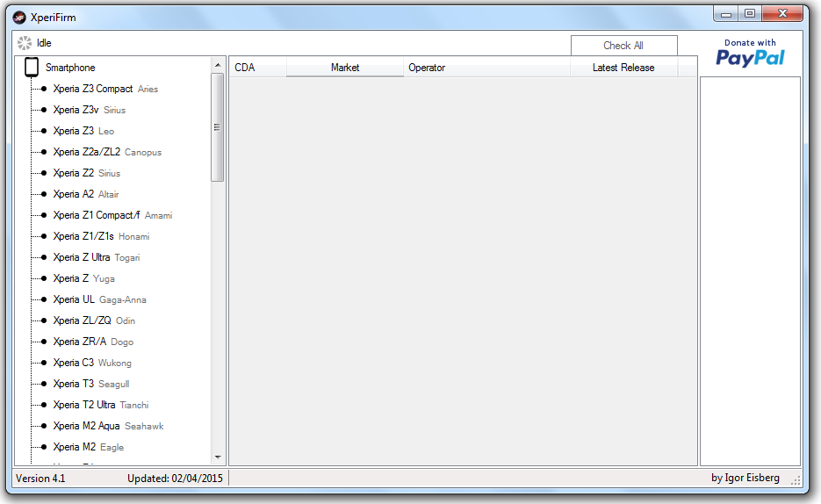The width and height of the screenshot is (821, 504).
Task: Select Xperia Z2 Sirius
Action: click(86, 173)
